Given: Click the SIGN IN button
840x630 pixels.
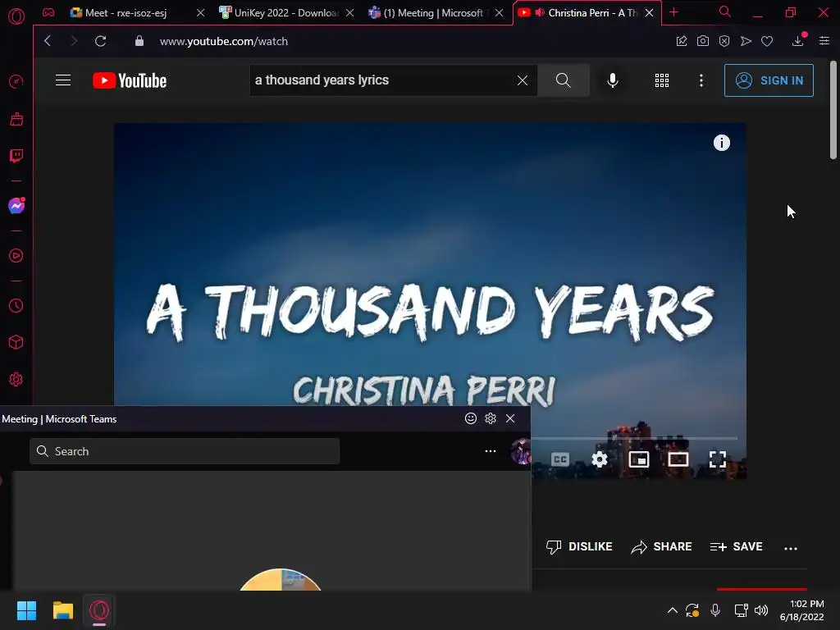Looking at the screenshot, I should 769,80.
